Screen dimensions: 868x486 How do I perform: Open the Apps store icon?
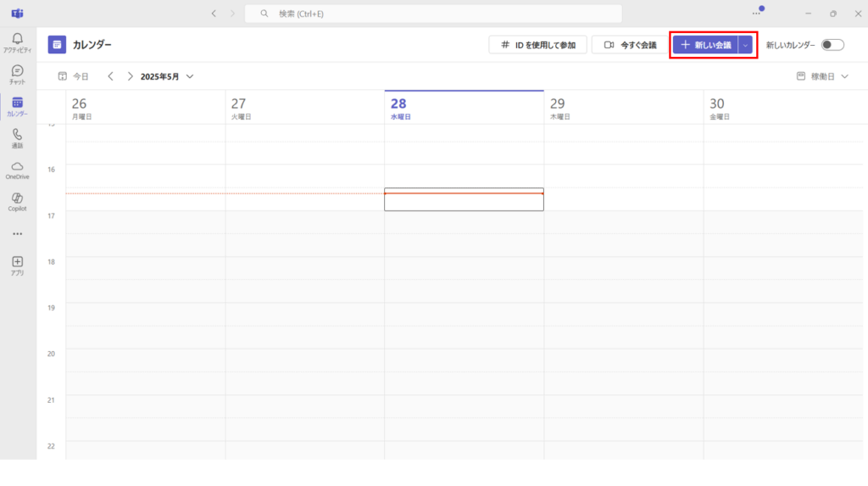[x=17, y=265]
